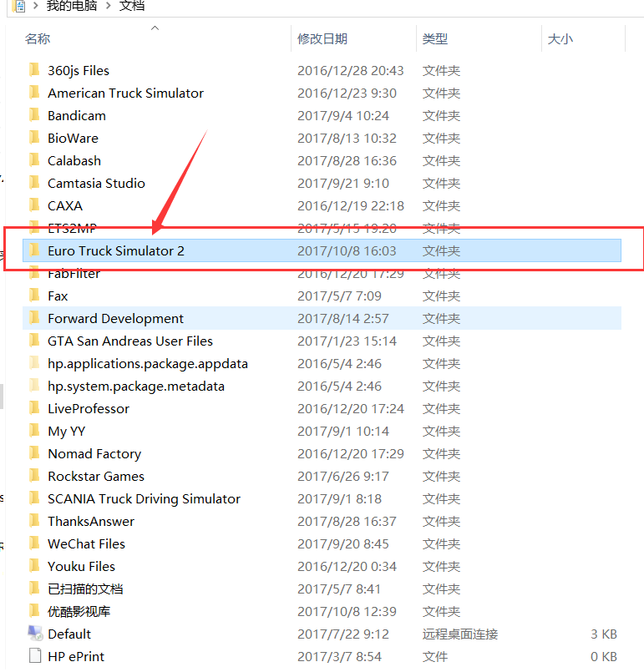
Task: Click the WeChat Files folder name
Action: [x=87, y=543]
